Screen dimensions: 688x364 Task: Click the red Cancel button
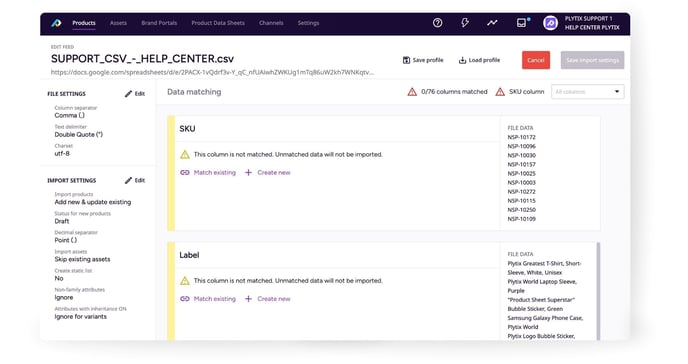tap(536, 60)
